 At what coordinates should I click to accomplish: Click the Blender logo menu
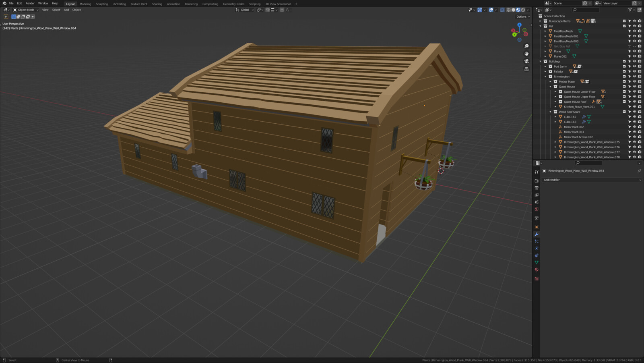pyautogui.click(x=4, y=3)
